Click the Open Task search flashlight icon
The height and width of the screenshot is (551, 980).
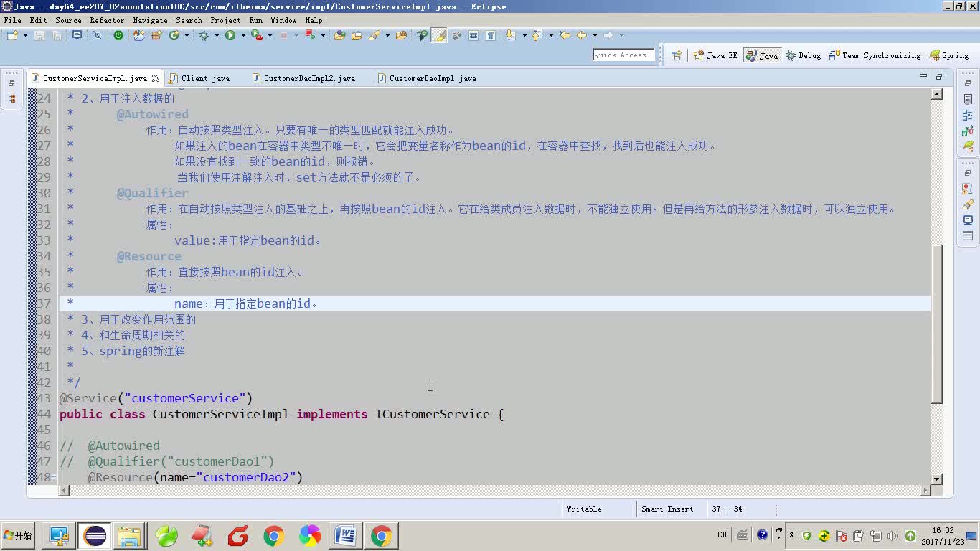tap(374, 35)
